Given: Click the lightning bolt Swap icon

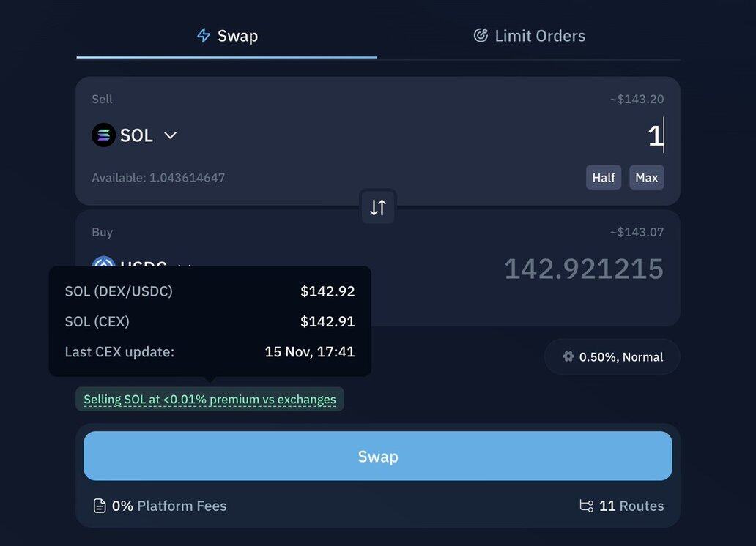Looking at the screenshot, I should (204, 35).
